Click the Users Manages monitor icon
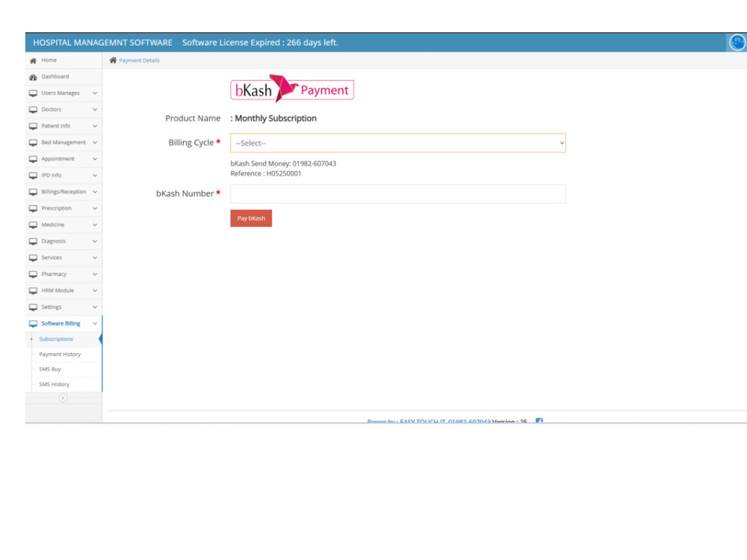Image resolution: width=747 pixels, height=560 pixels. coord(33,93)
